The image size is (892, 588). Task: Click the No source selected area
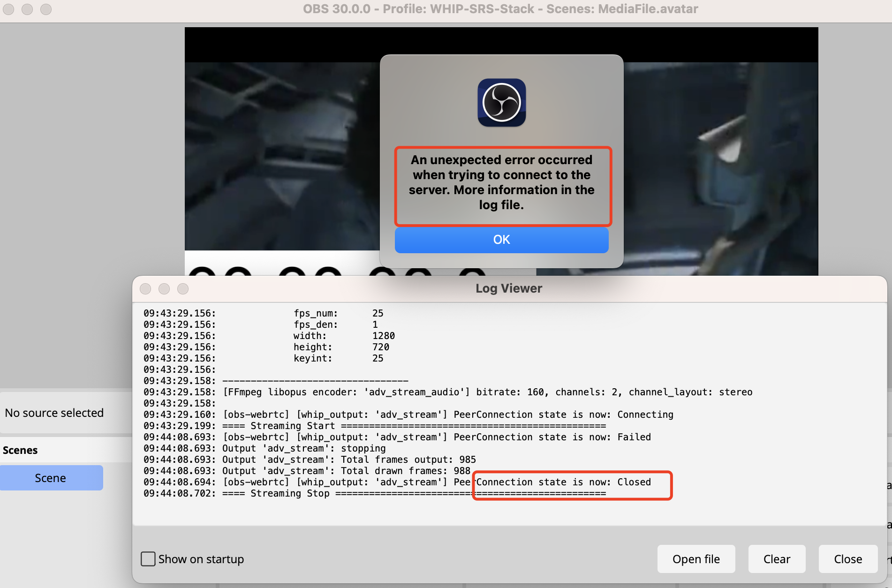click(54, 413)
